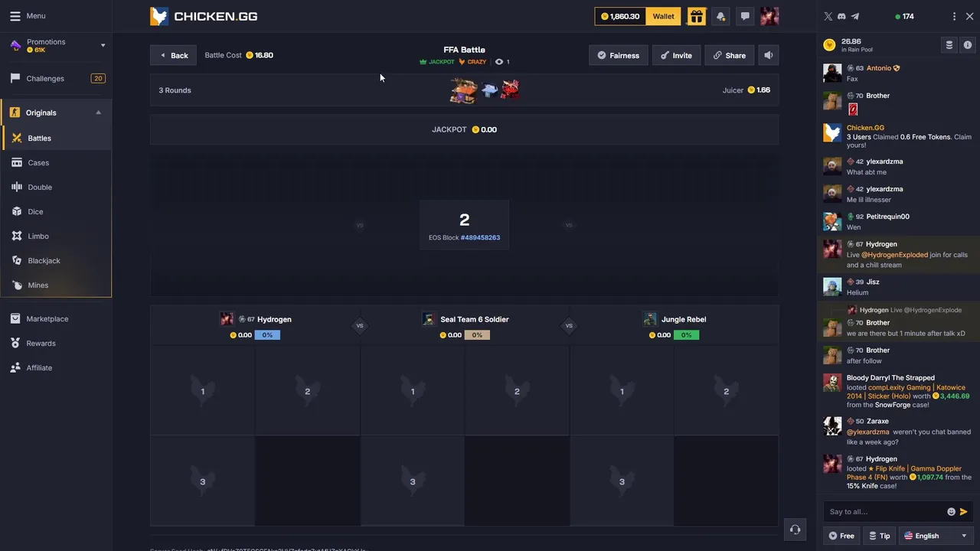Click Petitrequin00 username in chat

point(888,217)
